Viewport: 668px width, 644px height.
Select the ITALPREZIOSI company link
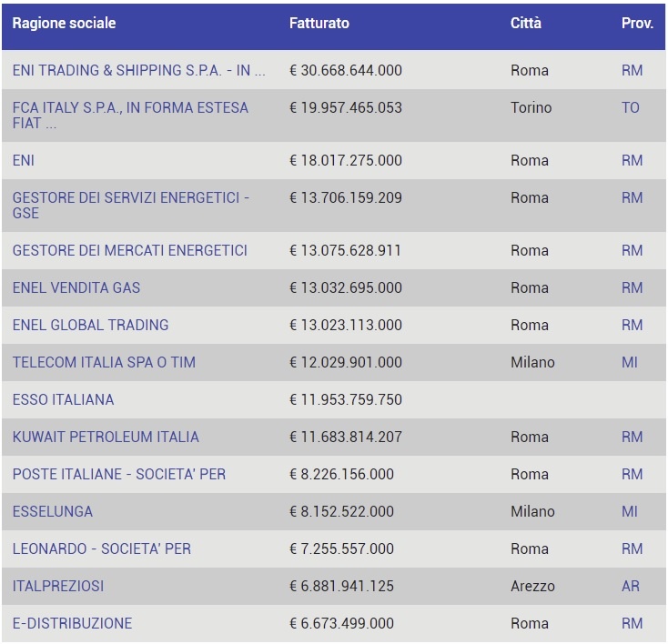click(58, 586)
